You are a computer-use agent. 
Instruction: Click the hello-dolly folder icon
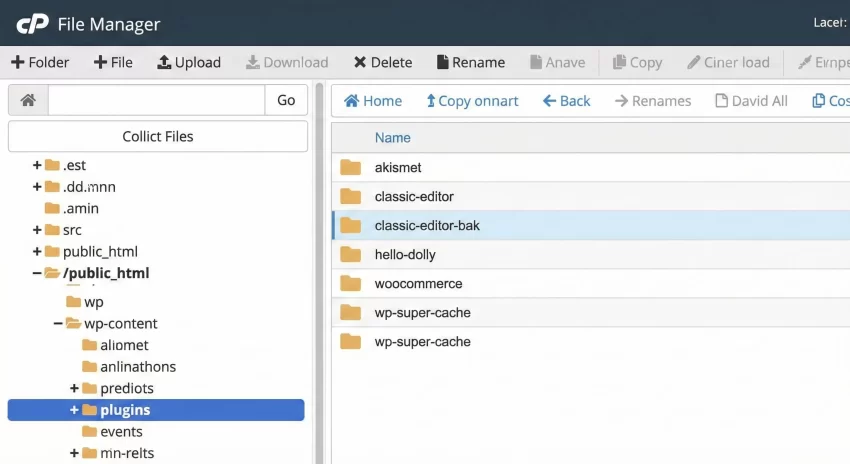pos(351,254)
